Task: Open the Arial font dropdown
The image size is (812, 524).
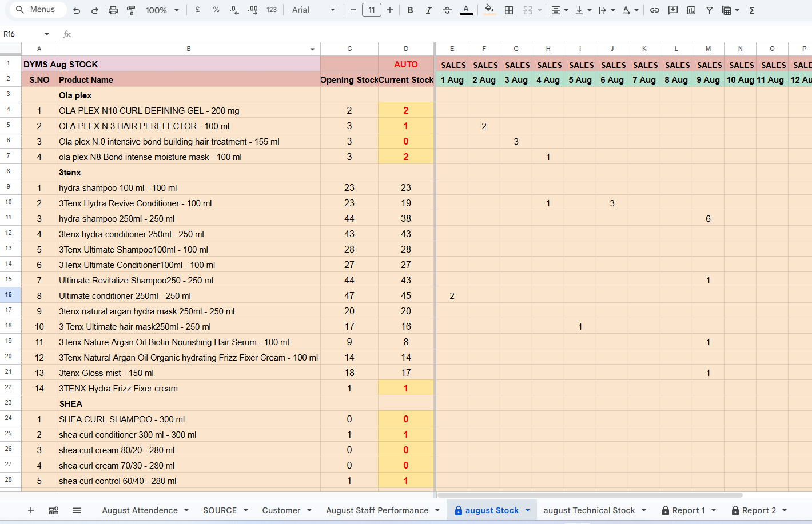Action: (313, 10)
